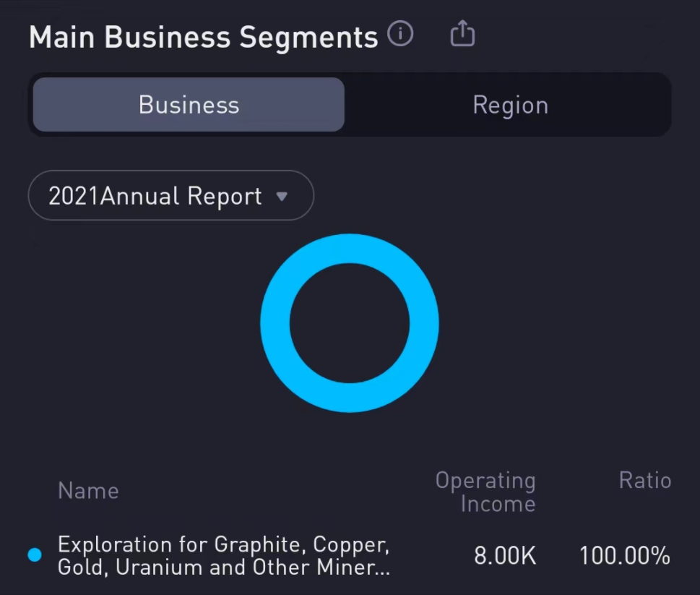Click the Main Business Segments title
The height and width of the screenshot is (595, 700).
(x=203, y=37)
